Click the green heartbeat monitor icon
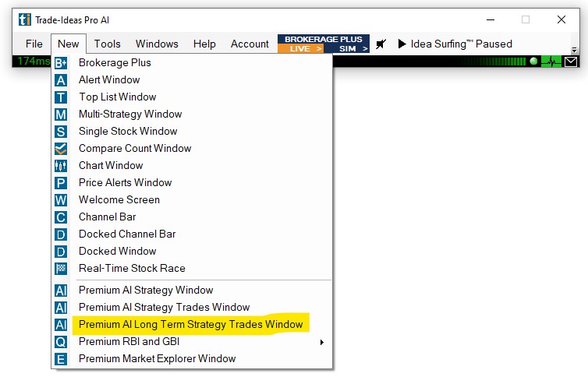The height and width of the screenshot is (384, 588). point(551,62)
